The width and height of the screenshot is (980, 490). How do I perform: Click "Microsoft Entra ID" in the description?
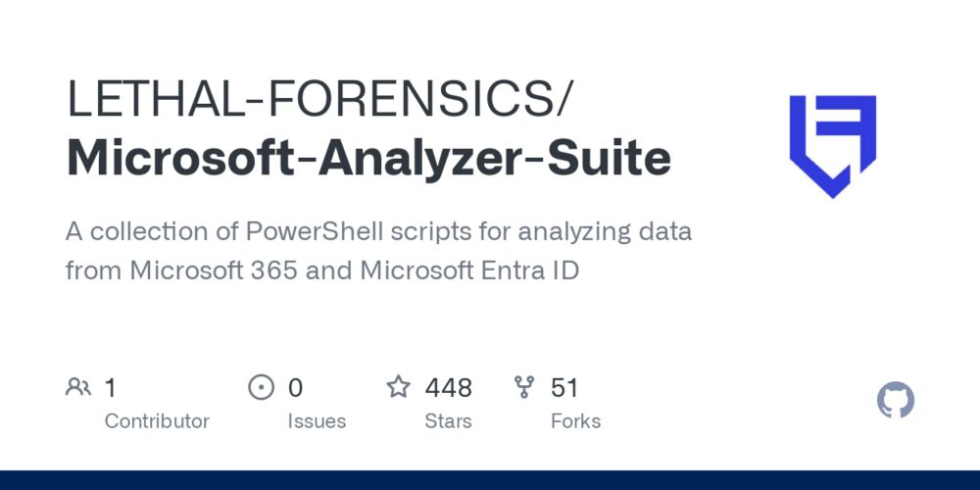tap(470, 270)
